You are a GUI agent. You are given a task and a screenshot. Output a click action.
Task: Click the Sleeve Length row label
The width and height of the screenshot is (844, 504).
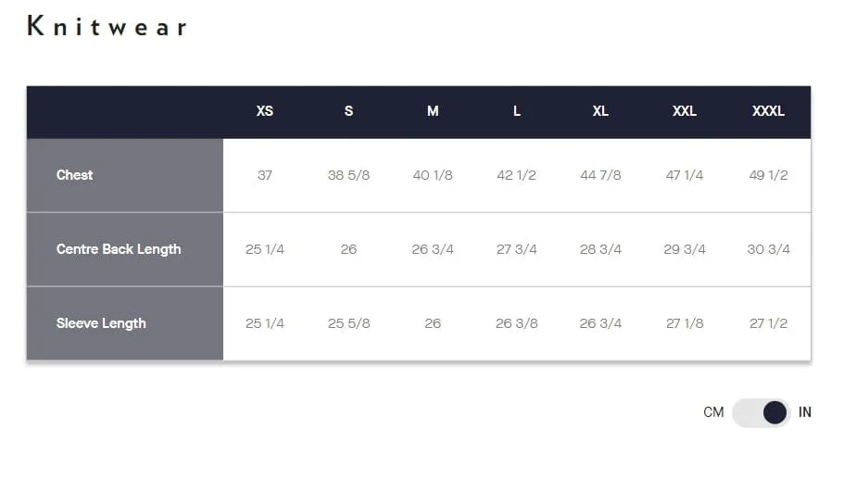pos(101,323)
